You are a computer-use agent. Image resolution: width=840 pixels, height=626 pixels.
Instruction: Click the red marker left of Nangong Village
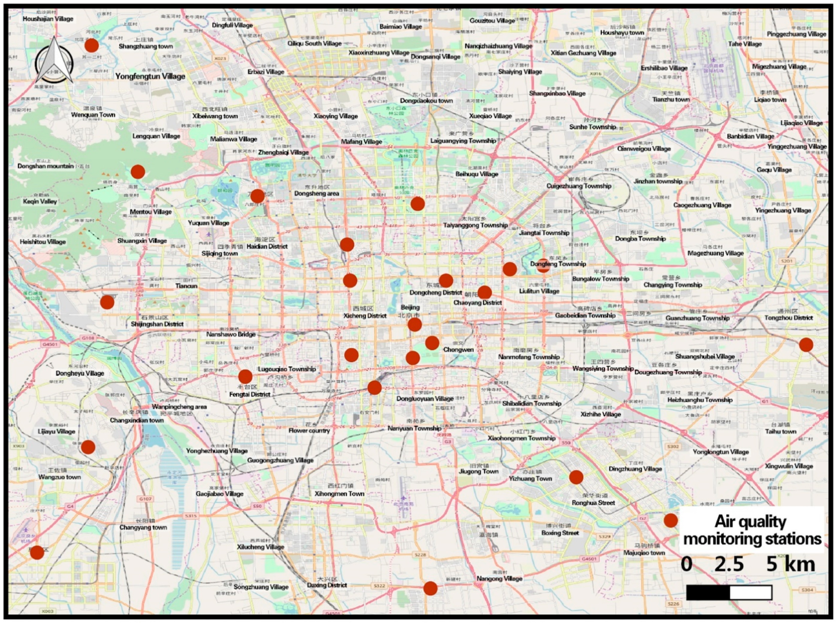(x=430, y=588)
